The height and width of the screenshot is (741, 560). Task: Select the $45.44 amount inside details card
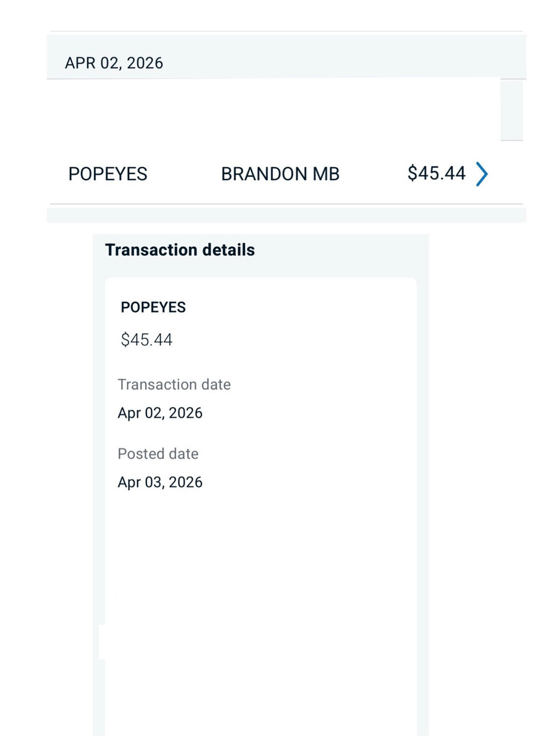tap(146, 340)
